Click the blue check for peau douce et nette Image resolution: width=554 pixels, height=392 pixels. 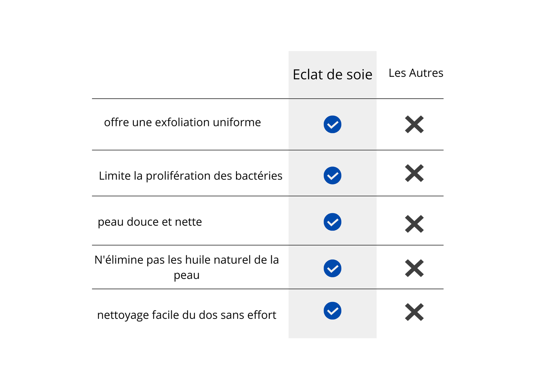(x=332, y=222)
